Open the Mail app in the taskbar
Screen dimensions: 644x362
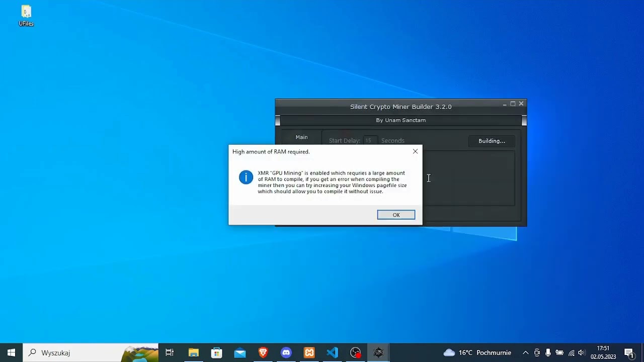coord(240,352)
